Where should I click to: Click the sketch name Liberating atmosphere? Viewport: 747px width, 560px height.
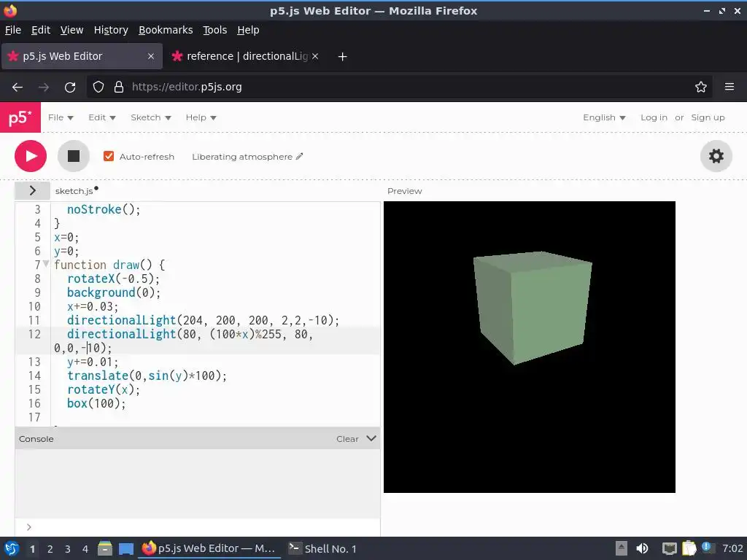tap(242, 157)
